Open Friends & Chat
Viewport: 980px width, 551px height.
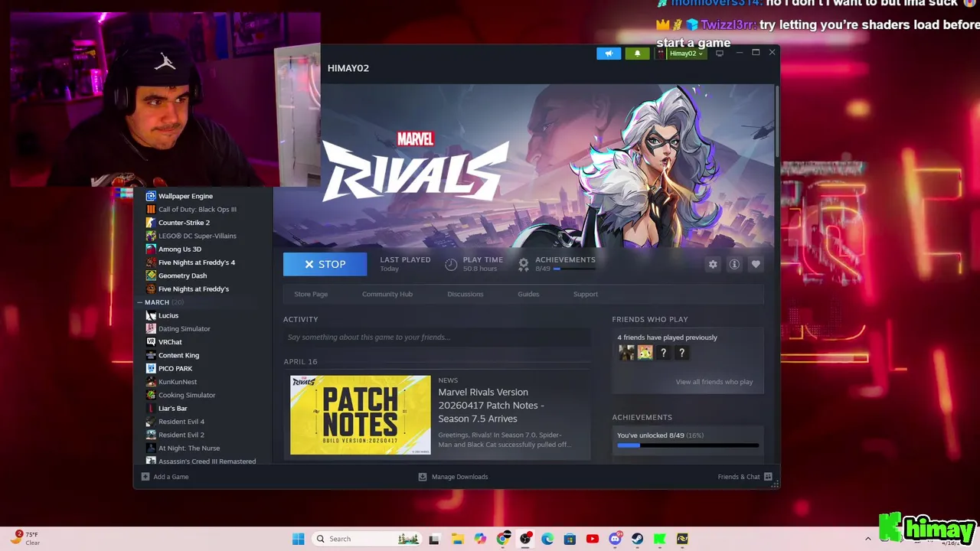point(745,477)
